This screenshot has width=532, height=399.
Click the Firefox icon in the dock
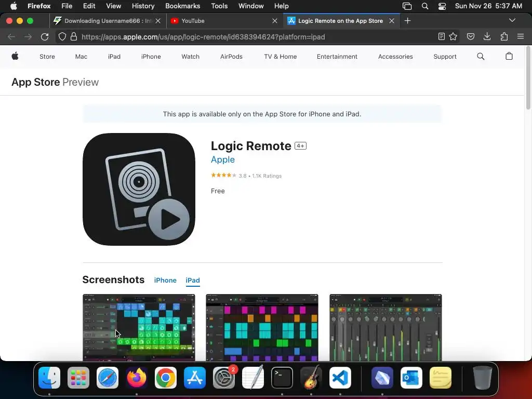click(137, 378)
